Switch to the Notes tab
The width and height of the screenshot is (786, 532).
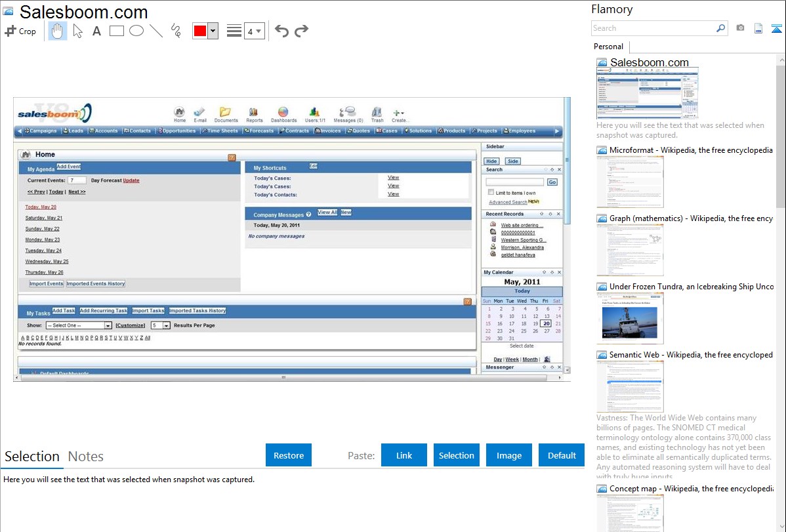click(86, 457)
